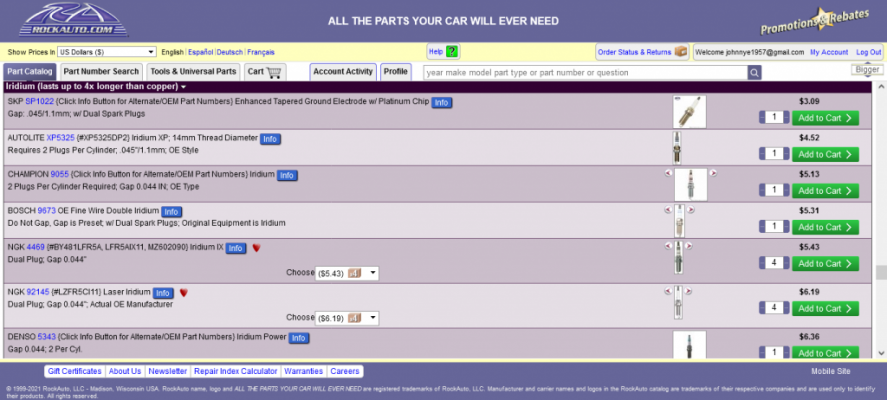887x400 pixels.
Task: Switch language to Deutsch
Action: click(230, 52)
